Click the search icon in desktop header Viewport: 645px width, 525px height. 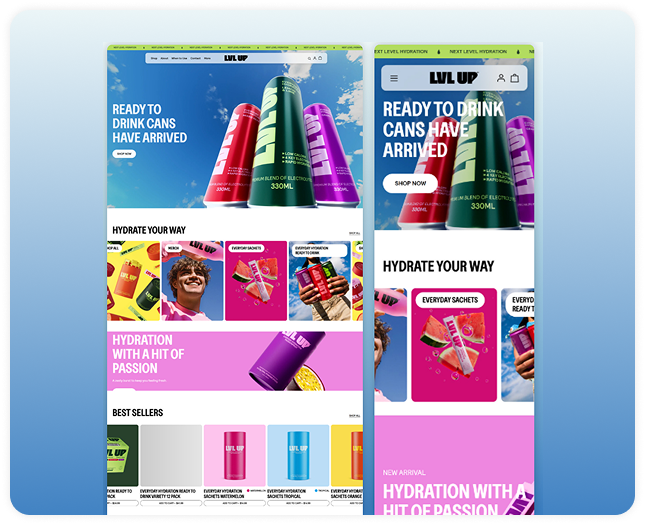(x=310, y=59)
